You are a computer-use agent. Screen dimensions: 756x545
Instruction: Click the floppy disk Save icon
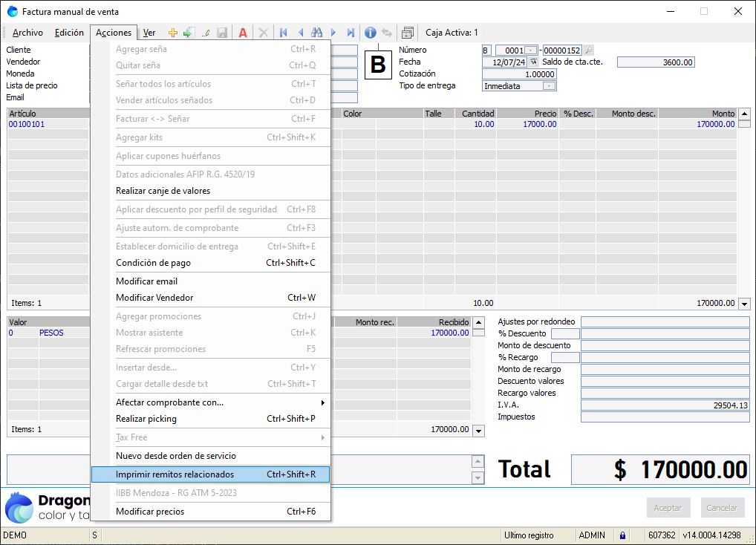click(x=222, y=33)
